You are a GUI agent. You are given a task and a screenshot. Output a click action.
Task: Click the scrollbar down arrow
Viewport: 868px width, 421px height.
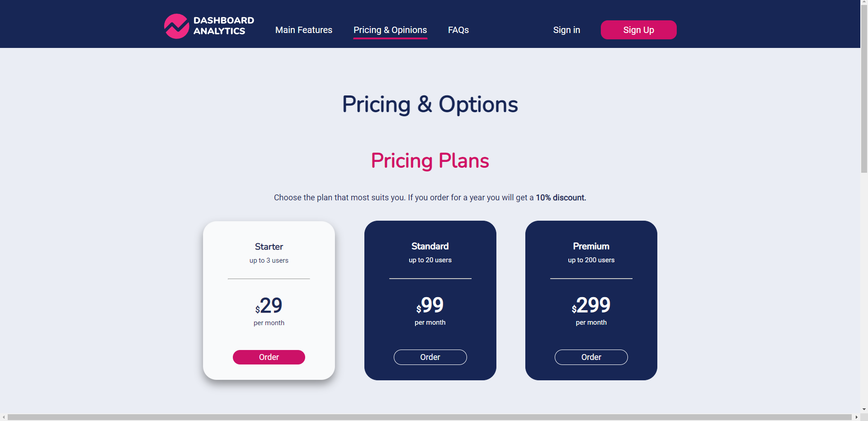(x=864, y=409)
